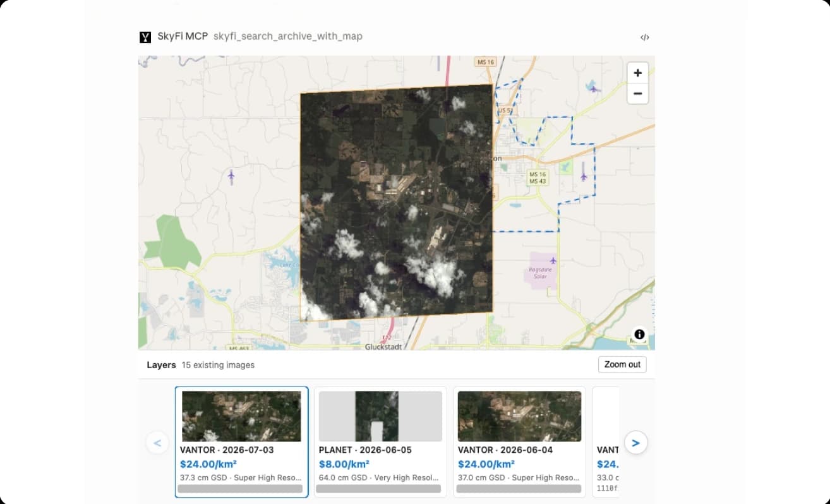This screenshot has height=504, width=830.
Task: Click the Layers label
Action: (x=161, y=365)
